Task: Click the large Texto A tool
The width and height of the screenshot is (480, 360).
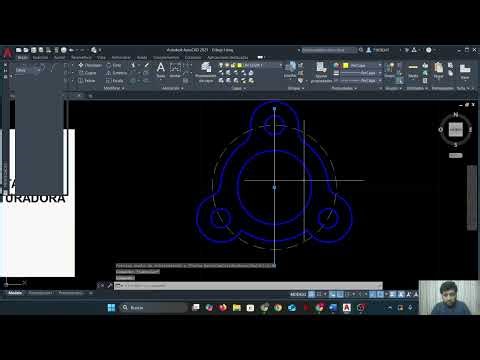Action: click(161, 70)
